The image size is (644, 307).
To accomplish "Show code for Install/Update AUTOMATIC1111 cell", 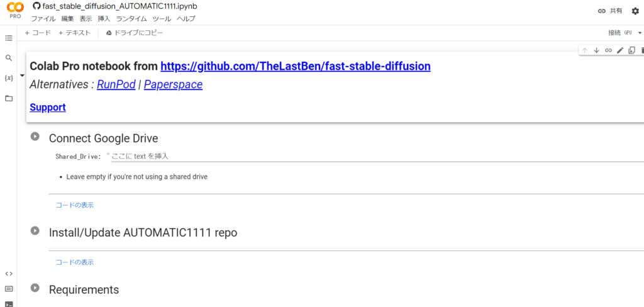I will click(x=75, y=262).
